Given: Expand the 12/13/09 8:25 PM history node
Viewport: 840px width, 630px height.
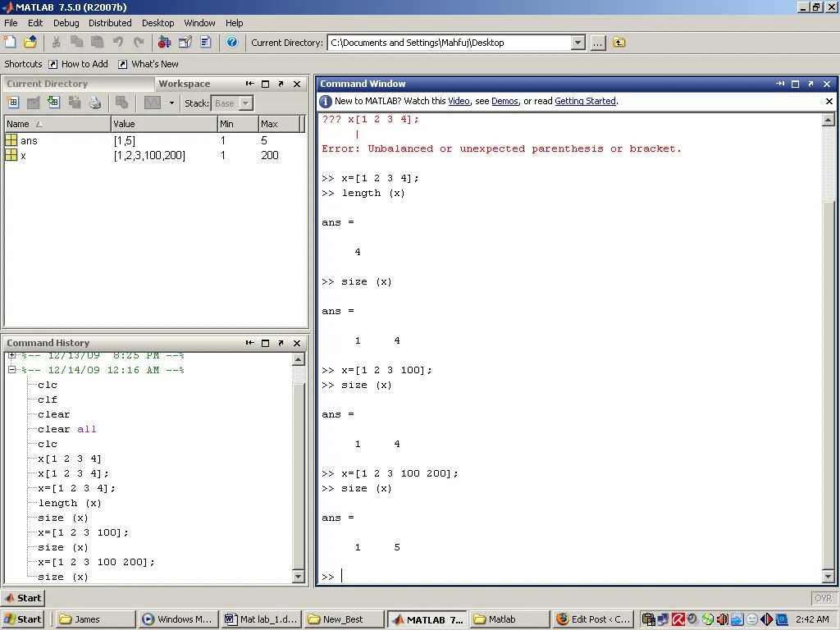Looking at the screenshot, I should (11, 355).
